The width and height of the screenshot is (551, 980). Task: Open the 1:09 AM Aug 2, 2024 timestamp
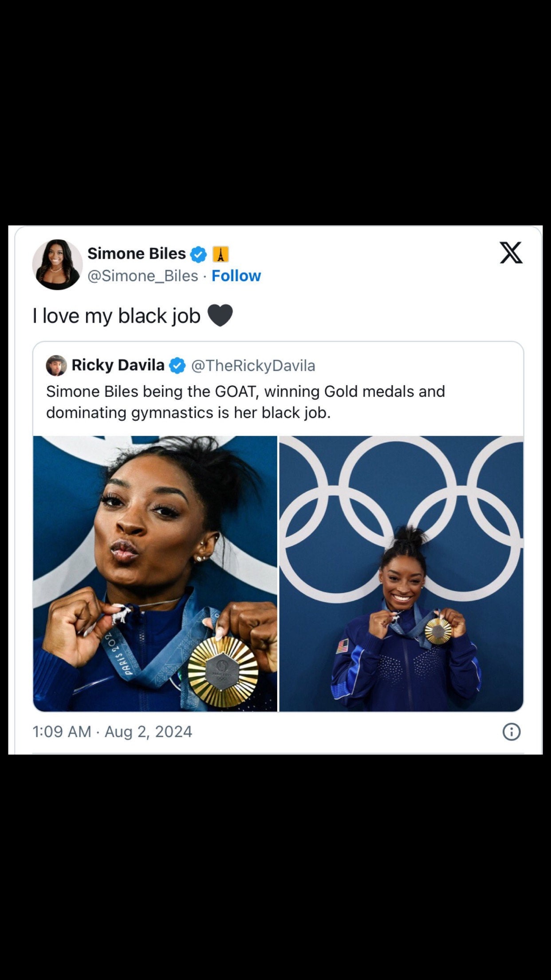[112, 731]
